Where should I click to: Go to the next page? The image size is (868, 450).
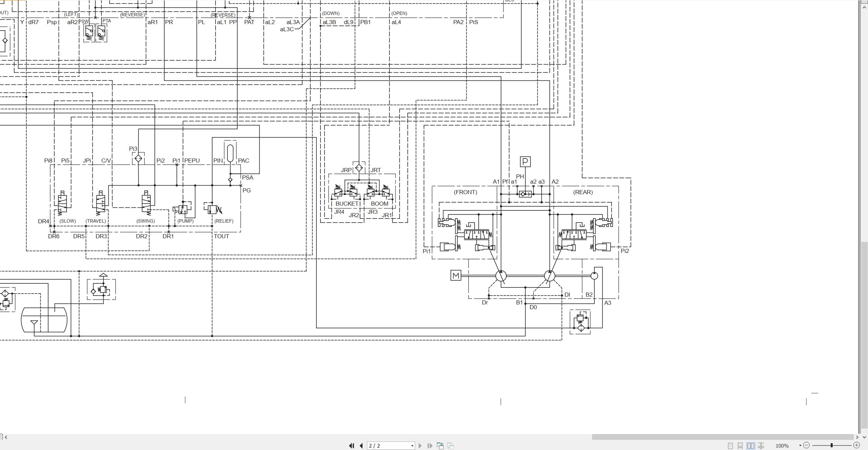pyautogui.click(x=420, y=446)
